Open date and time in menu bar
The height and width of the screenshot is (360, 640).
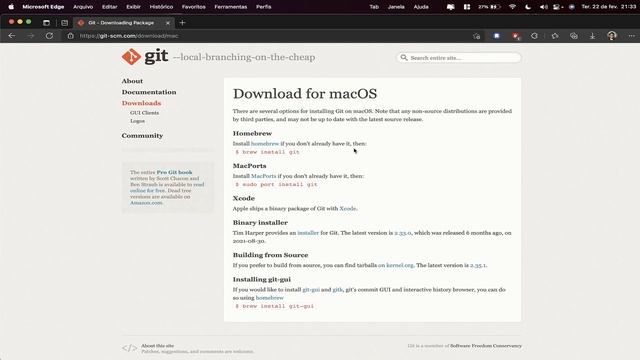coord(609,7)
